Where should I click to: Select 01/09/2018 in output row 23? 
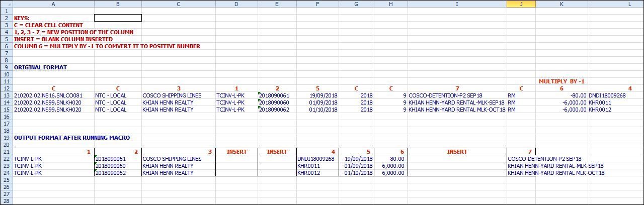[356, 166]
